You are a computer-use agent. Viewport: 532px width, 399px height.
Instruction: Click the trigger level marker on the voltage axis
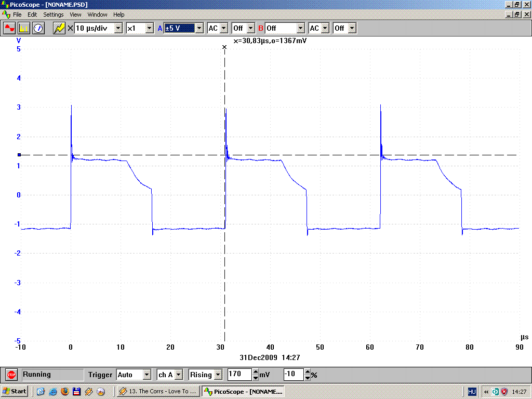(x=19, y=155)
